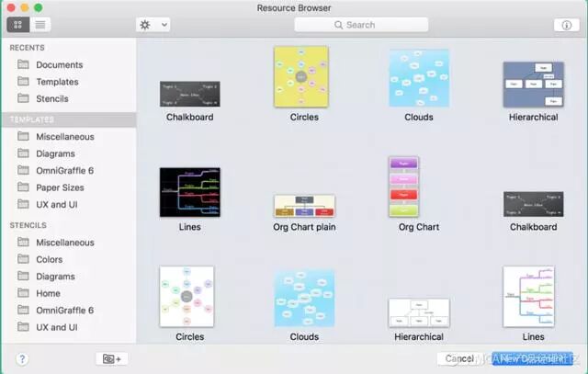Click the New Document button
588x374 pixels.
click(533, 358)
